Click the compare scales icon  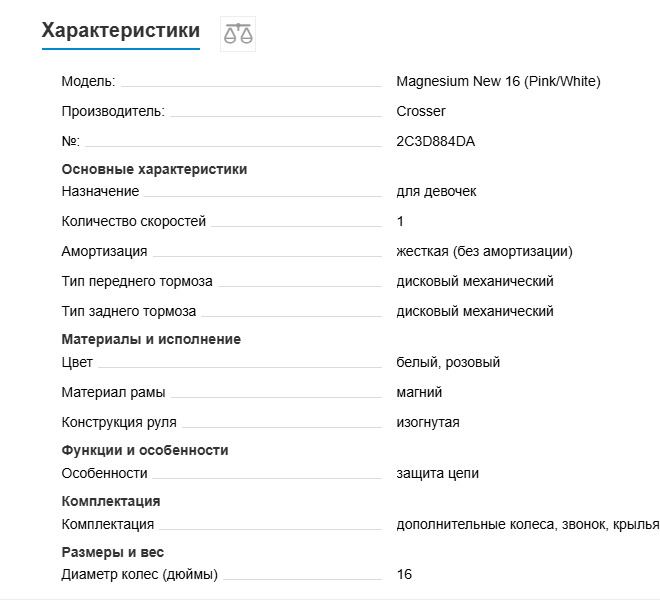(238, 34)
